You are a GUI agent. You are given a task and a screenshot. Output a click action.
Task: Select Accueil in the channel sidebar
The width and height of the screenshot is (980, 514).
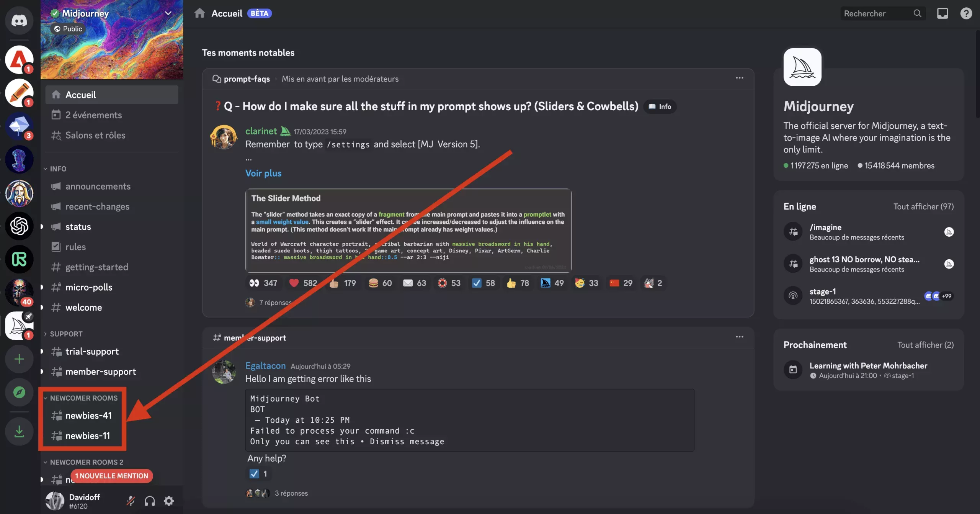coord(112,95)
